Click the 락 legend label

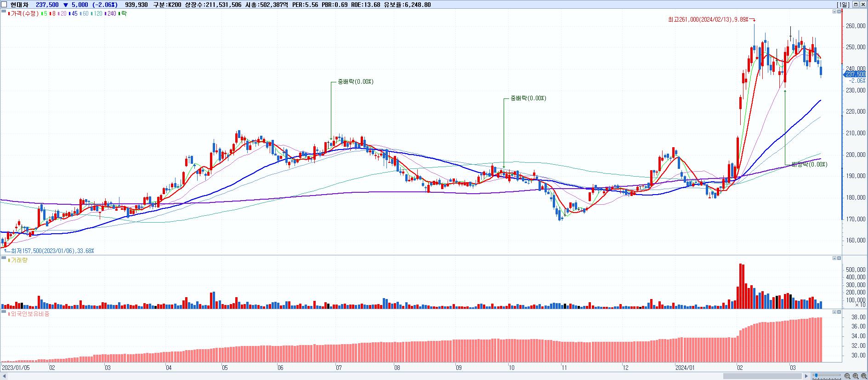pos(124,14)
